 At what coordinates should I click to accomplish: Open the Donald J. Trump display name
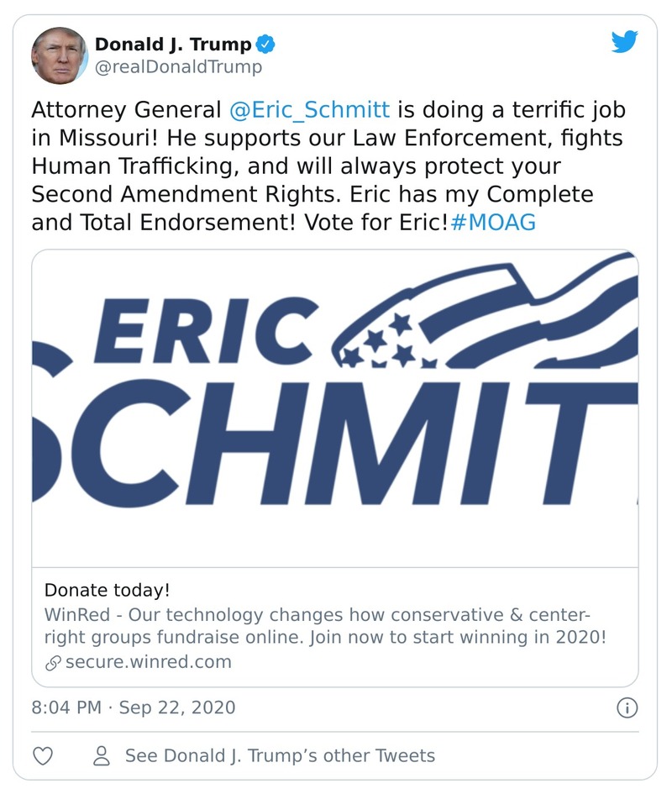point(172,44)
